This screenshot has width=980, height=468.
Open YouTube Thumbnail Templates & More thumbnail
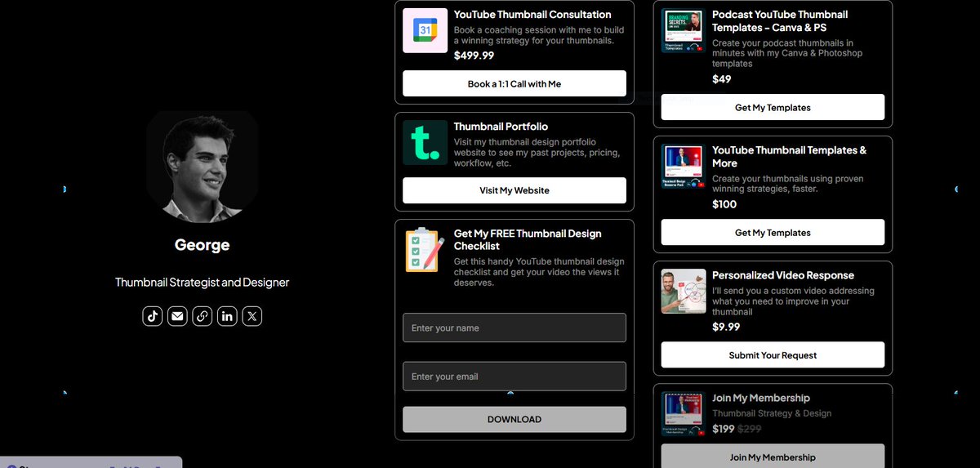tap(684, 167)
